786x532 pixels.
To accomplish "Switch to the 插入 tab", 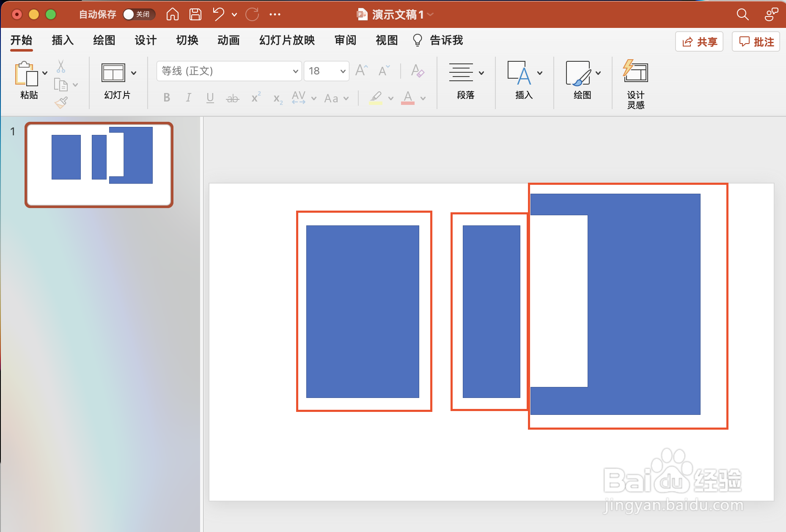I will pos(63,40).
